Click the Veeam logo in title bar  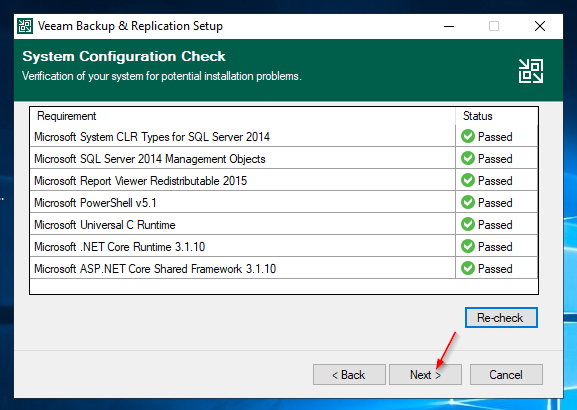point(25,26)
